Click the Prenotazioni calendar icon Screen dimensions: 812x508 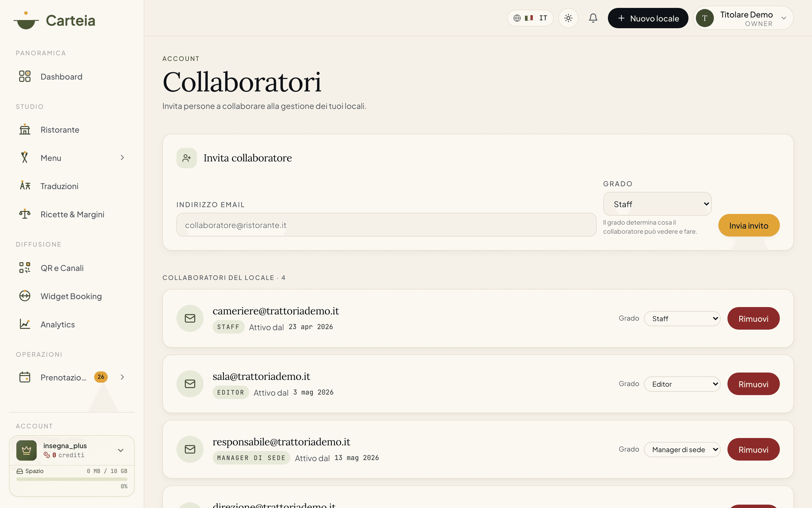tap(25, 377)
